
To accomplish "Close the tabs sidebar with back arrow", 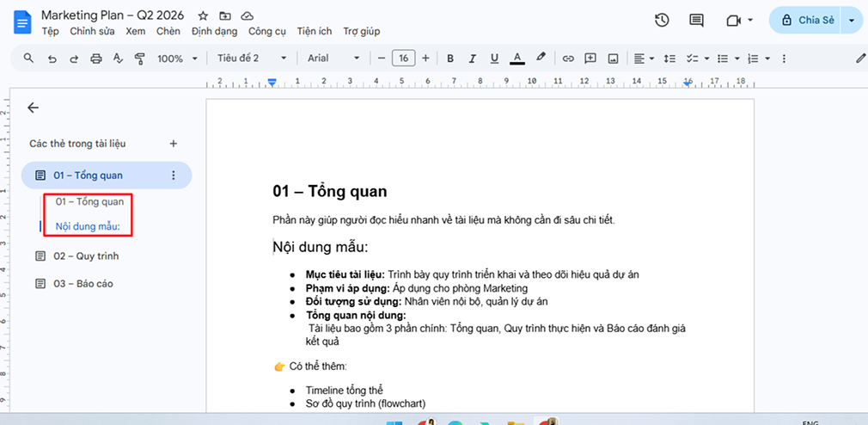I will tap(34, 108).
